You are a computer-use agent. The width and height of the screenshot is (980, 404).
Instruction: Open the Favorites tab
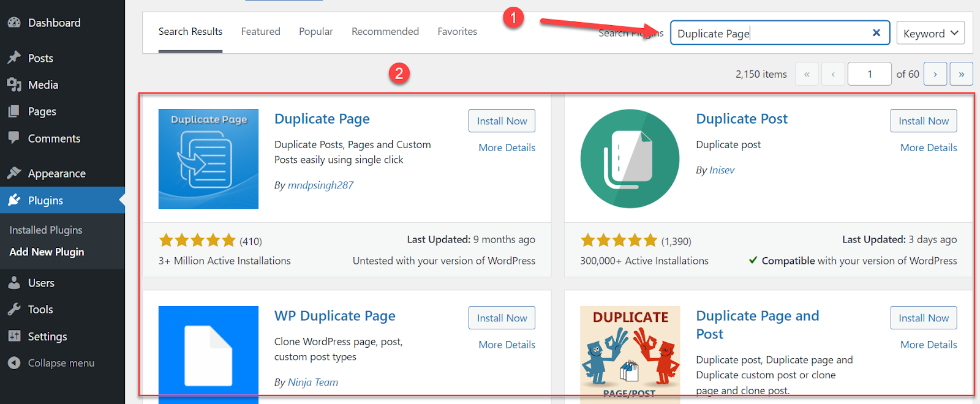pos(458,31)
